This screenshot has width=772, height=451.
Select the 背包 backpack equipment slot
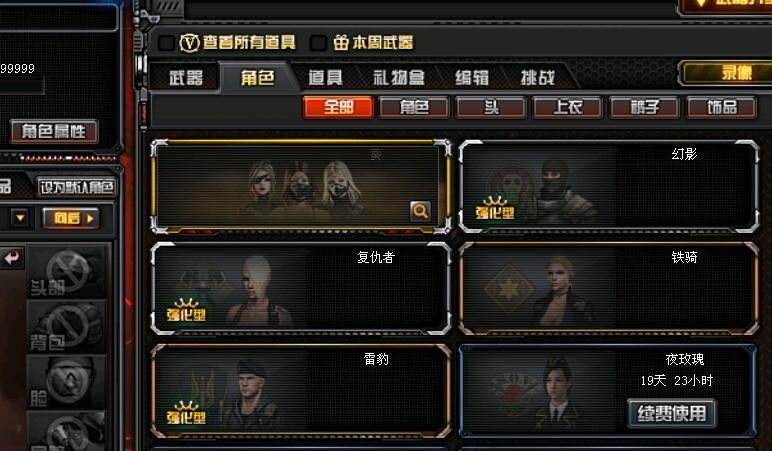(66, 327)
